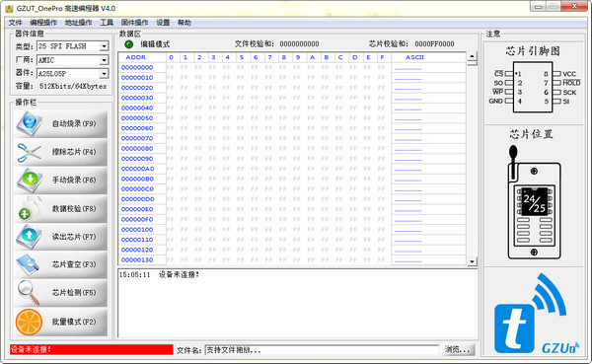The width and height of the screenshot is (592, 364).
Task: Expand the 类型 25 SPI FLASH dropdown
Action: pyautogui.click(x=104, y=46)
